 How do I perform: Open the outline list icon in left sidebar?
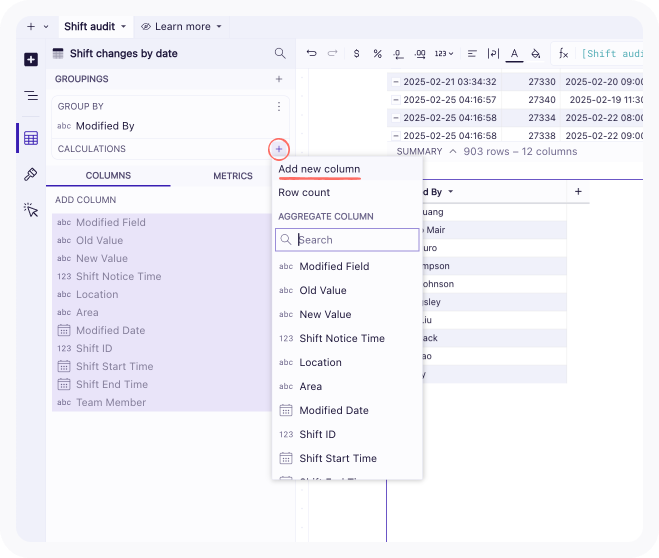coord(31,95)
